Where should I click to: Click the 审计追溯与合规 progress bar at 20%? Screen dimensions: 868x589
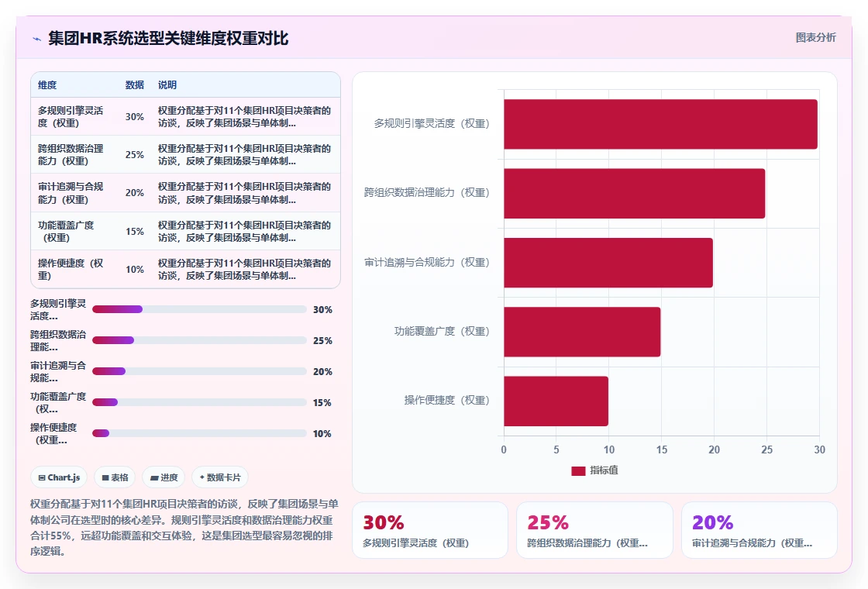[x=199, y=371]
